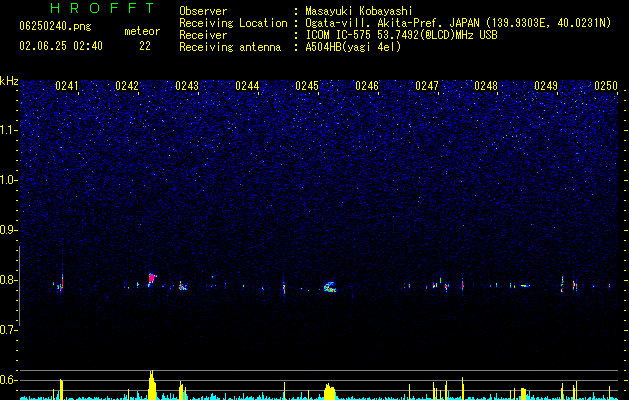629x400 pixels.
Task: Click the date stamp 02.06.25 02:40
Action: click(61, 46)
